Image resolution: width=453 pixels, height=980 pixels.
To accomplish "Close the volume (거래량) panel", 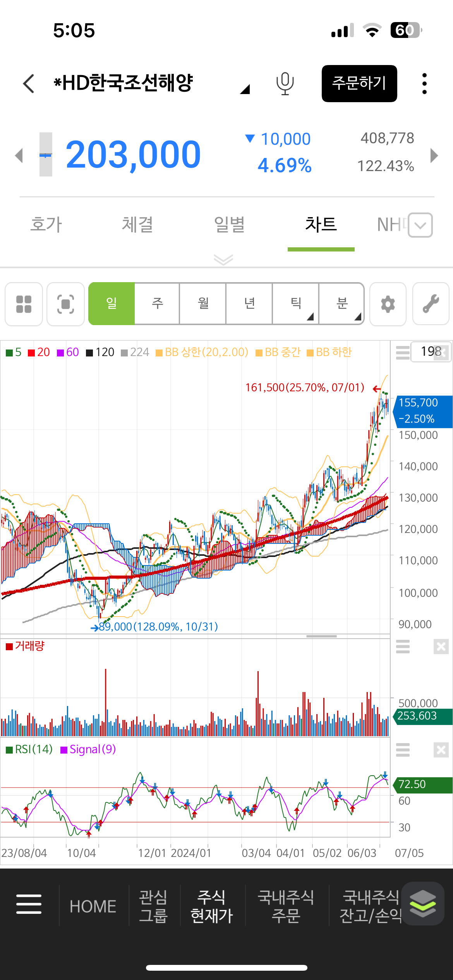I will tap(441, 646).
